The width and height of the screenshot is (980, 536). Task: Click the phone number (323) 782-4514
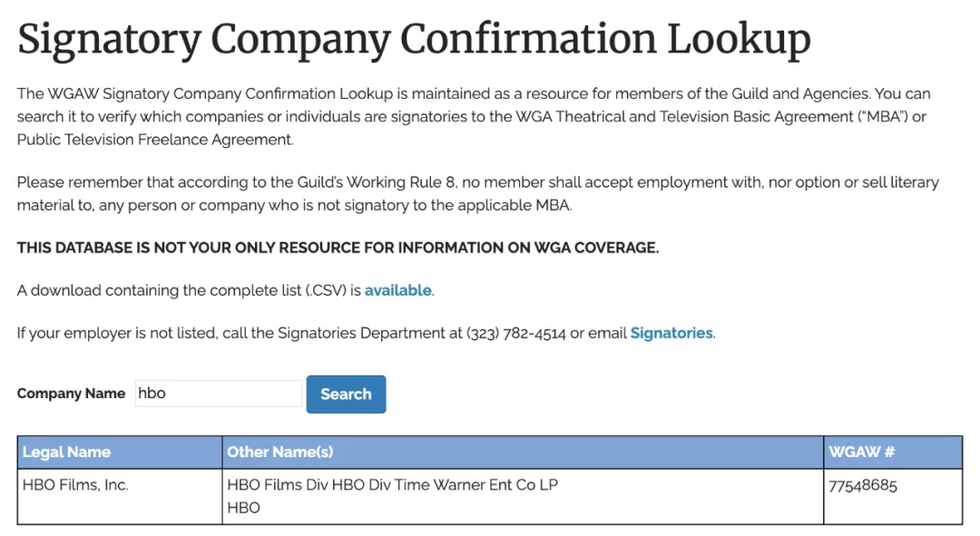point(515,333)
